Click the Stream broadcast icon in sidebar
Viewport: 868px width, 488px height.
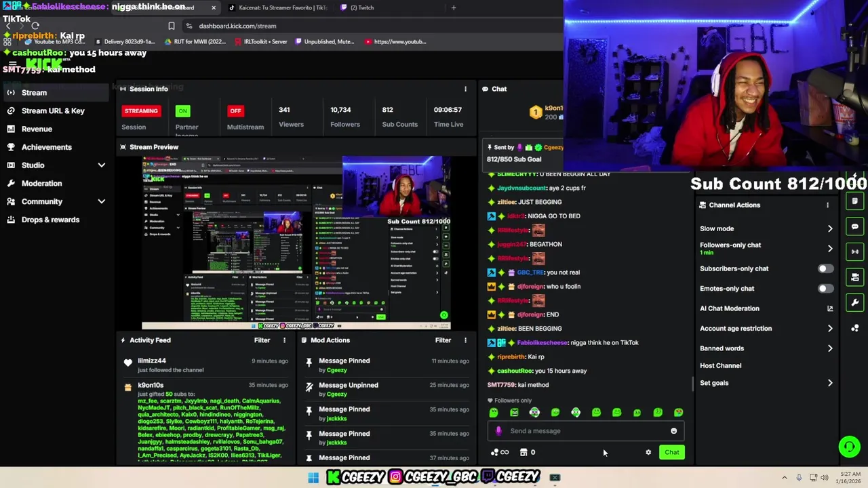[11, 92]
